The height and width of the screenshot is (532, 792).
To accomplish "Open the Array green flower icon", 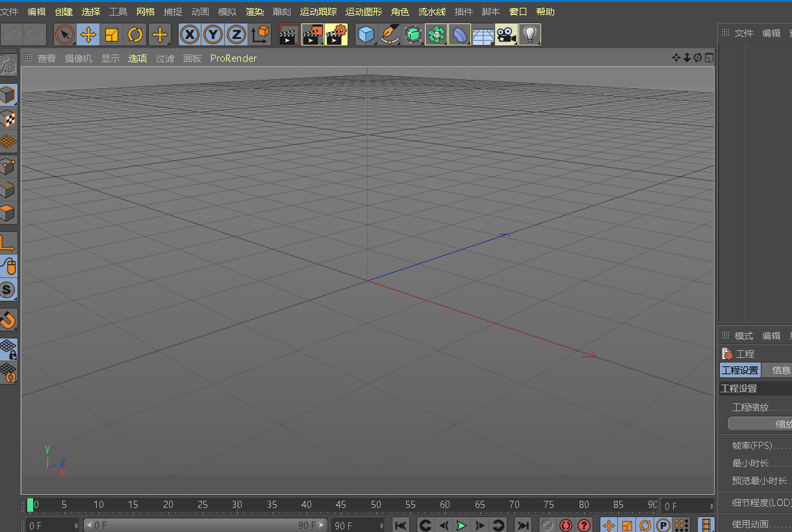I will pos(437,34).
